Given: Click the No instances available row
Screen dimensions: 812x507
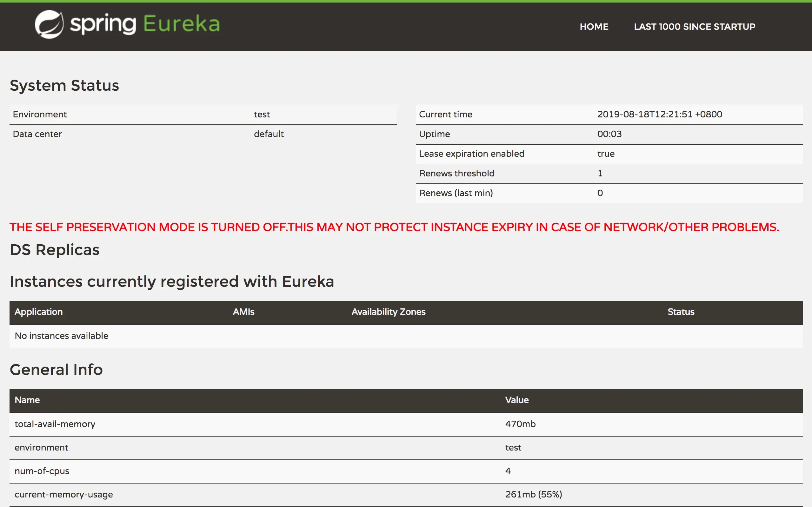Looking at the screenshot, I should (61, 336).
